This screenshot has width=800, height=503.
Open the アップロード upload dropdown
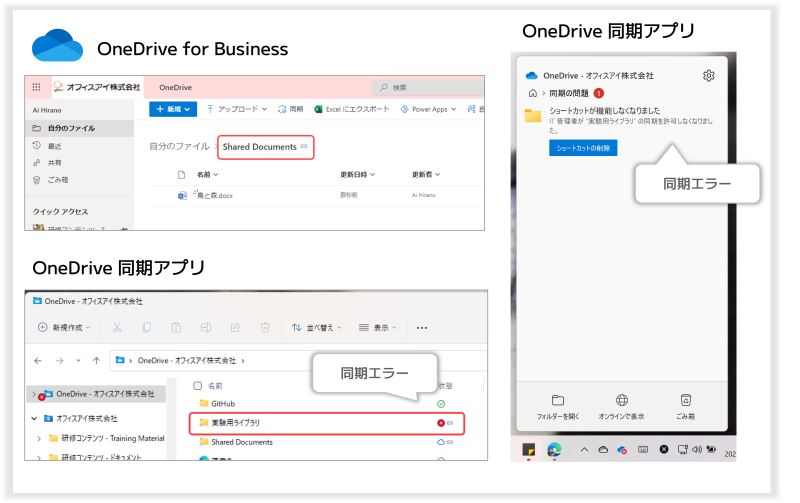coord(237,109)
